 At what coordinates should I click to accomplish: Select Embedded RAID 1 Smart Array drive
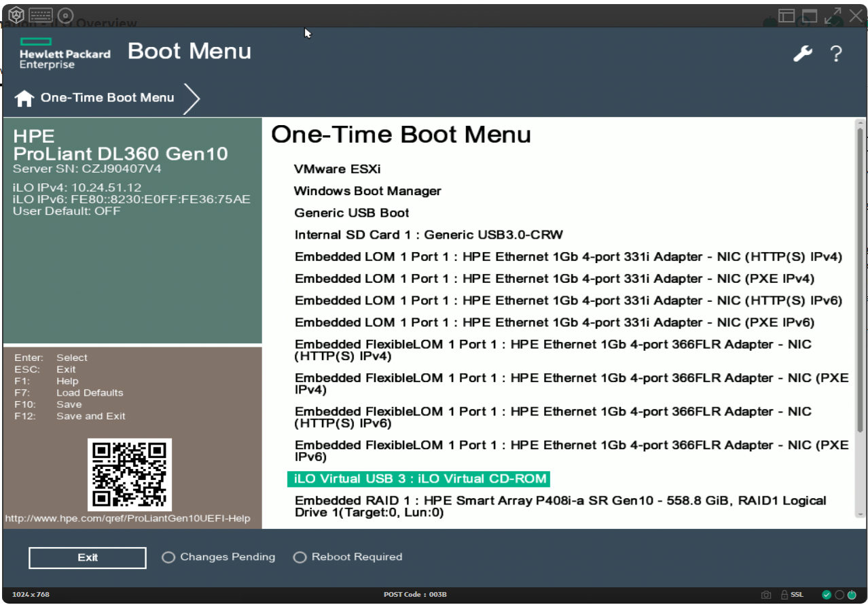coord(560,506)
